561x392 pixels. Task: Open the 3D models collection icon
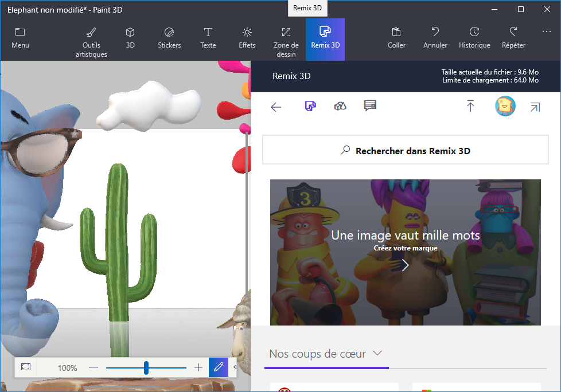340,106
